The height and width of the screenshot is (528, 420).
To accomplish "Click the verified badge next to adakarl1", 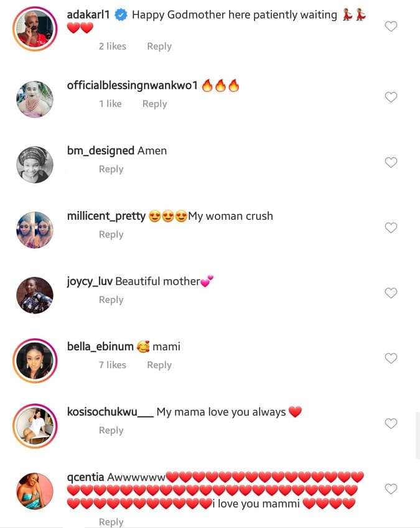I will pos(122,15).
